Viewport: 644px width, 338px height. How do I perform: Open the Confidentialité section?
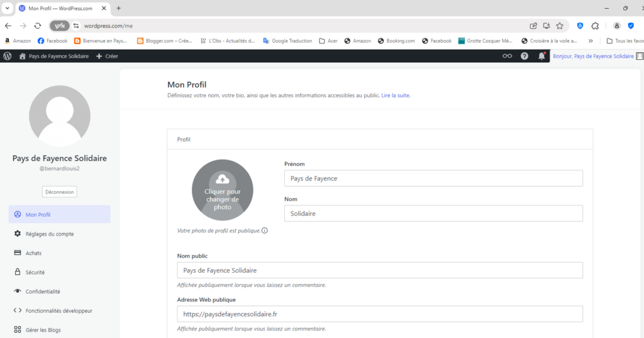point(43,292)
